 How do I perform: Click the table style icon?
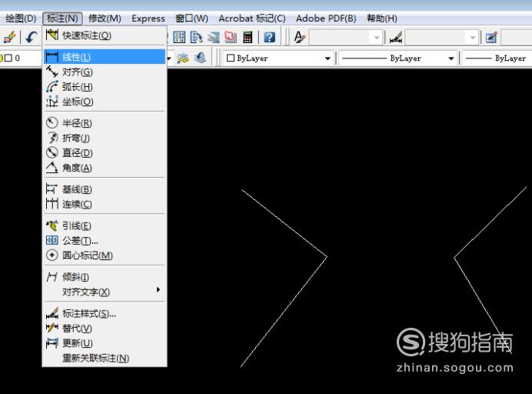point(491,37)
